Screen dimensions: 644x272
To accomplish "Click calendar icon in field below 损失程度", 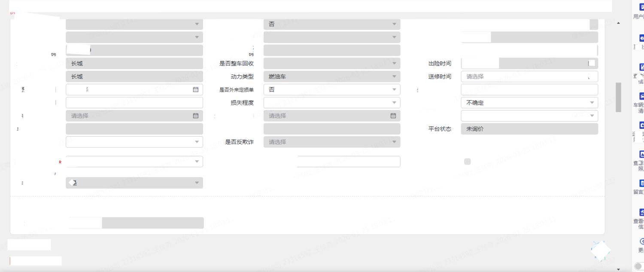I will pos(393,116).
